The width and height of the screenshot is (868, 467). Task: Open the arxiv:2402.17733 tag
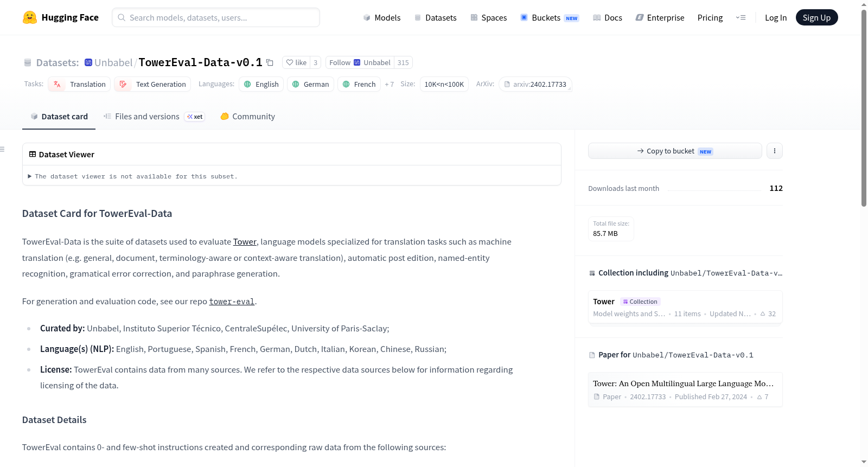535,84
